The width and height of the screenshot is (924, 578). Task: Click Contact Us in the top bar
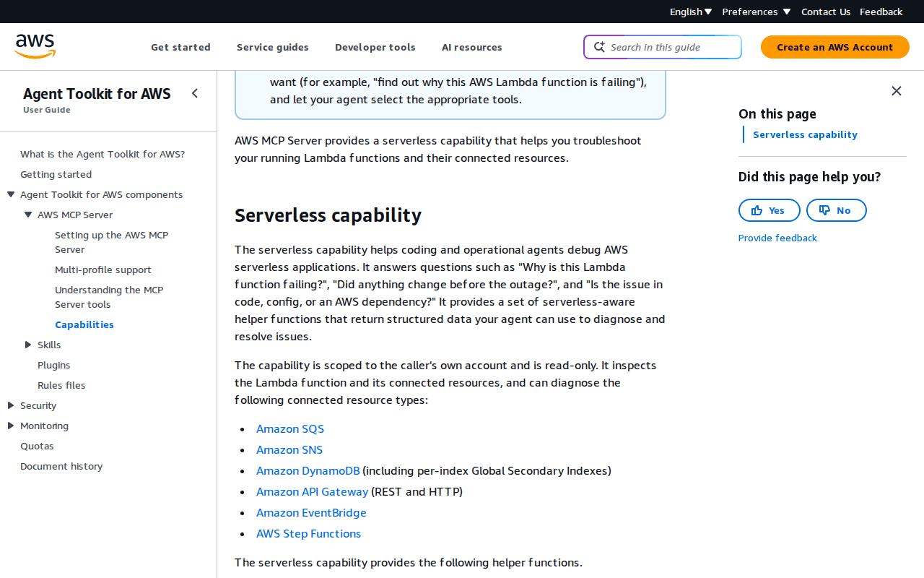[826, 12]
